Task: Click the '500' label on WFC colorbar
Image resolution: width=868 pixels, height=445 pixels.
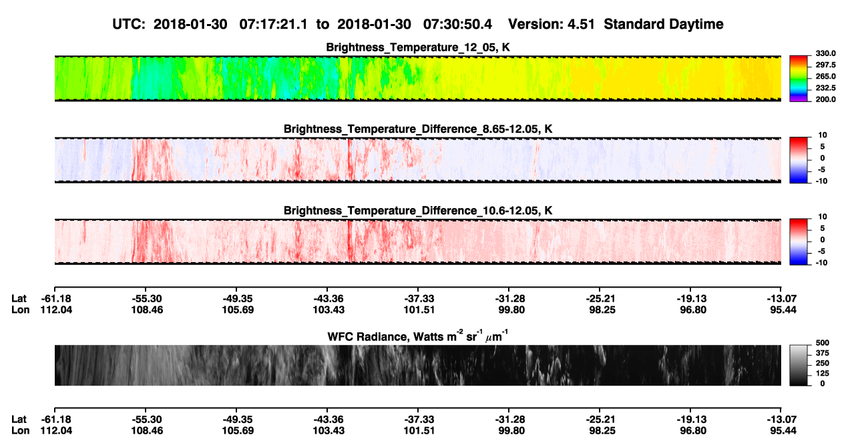Action: pyautogui.click(x=822, y=343)
